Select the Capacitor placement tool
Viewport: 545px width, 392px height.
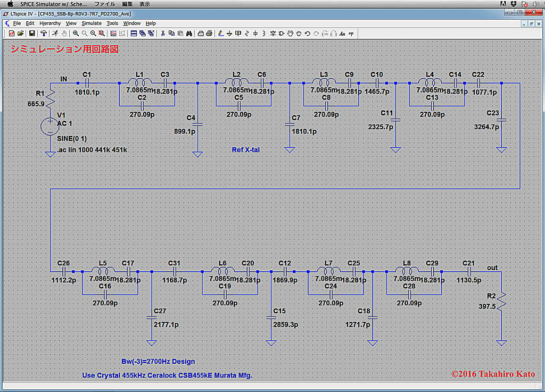pyautogui.click(x=255, y=34)
